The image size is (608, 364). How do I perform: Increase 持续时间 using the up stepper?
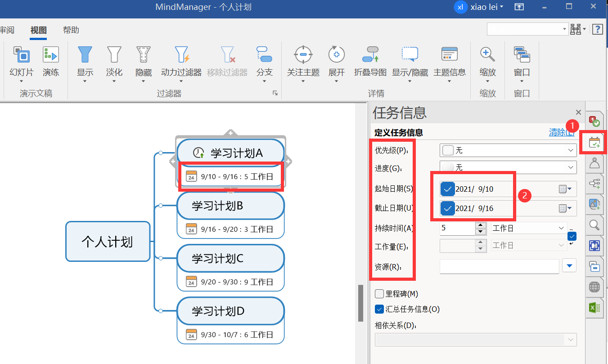click(x=481, y=225)
